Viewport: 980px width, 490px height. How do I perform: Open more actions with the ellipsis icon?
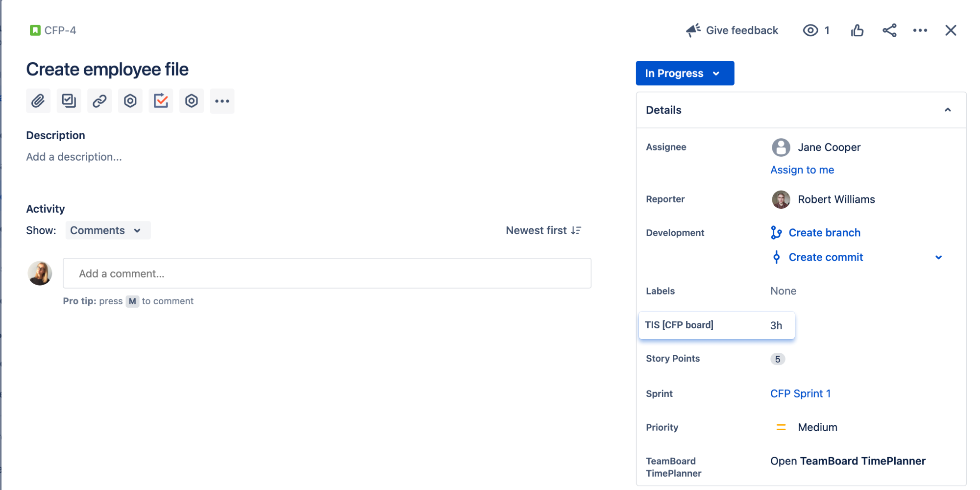tap(920, 30)
